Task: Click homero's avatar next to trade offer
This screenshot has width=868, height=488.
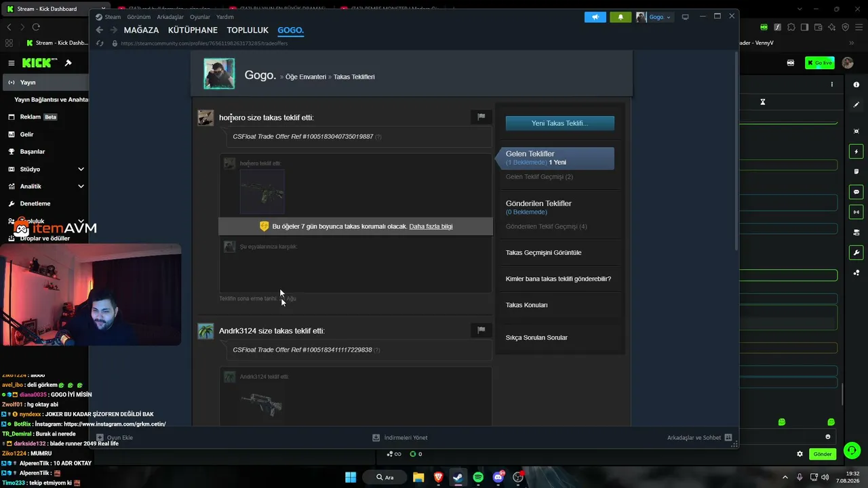Action: coord(205,118)
